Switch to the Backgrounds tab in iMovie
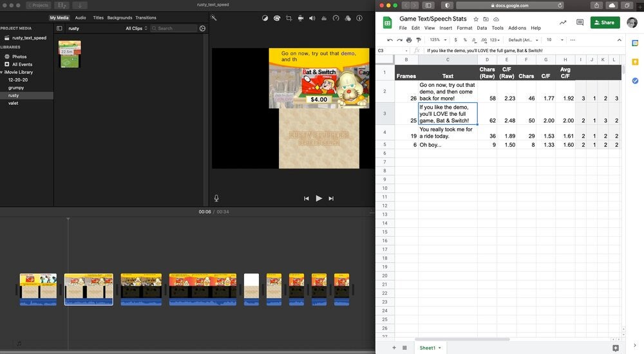644x354 pixels. [120, 17]
